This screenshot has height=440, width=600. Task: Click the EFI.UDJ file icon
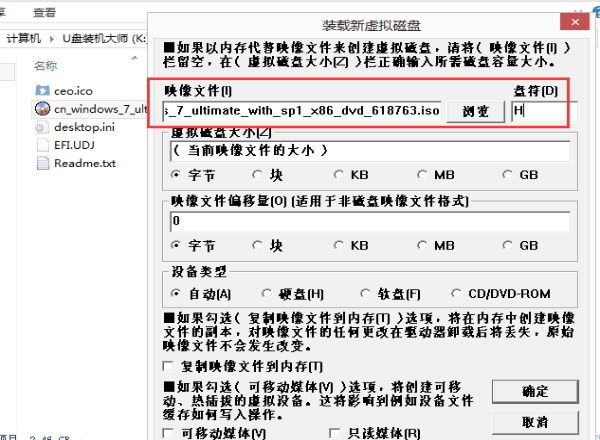42,145
